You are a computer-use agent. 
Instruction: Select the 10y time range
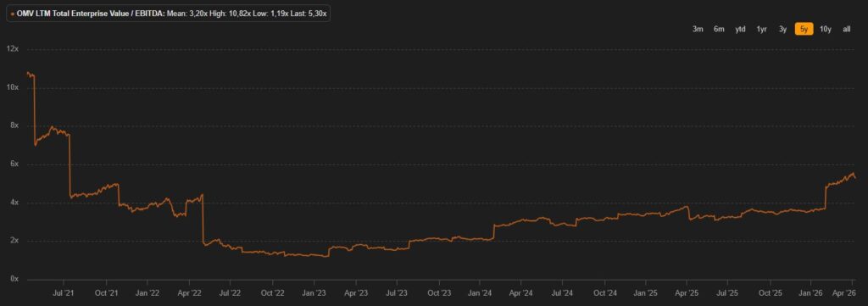(x=826, y=30)
